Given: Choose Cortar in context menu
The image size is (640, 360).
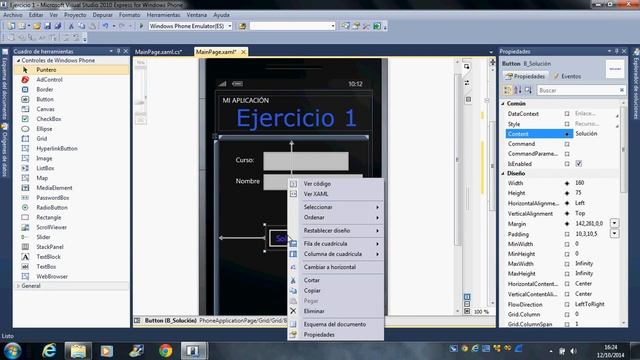Looking at the screenshot, I should click(x=336, y=280).
